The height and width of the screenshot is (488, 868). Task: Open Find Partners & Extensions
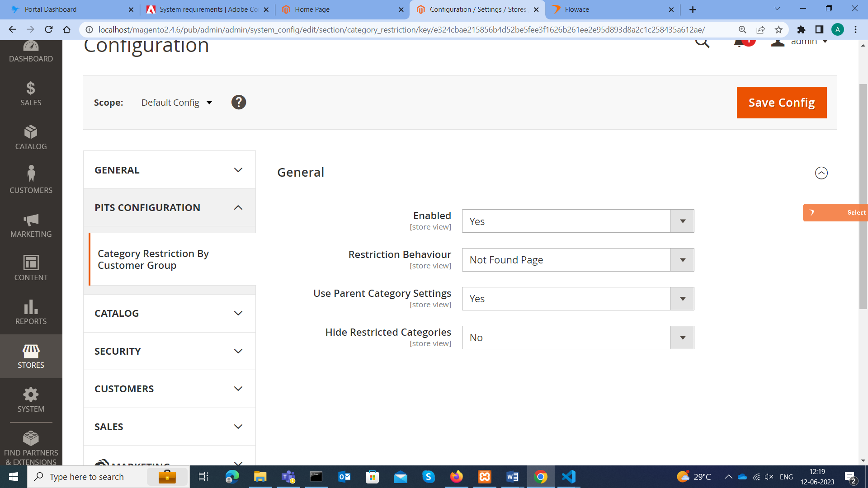(x=31, y=446)
